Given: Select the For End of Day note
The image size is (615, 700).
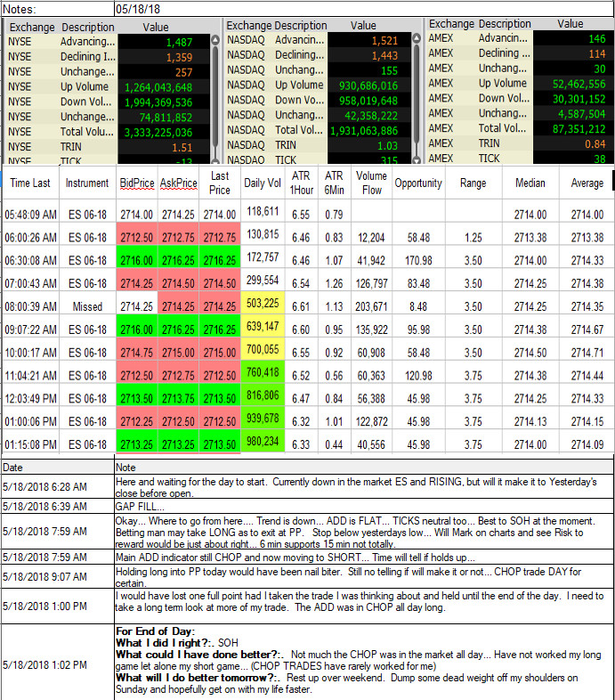Looking at the screenshot, I should pyautogui.click(x=364, y=663).
